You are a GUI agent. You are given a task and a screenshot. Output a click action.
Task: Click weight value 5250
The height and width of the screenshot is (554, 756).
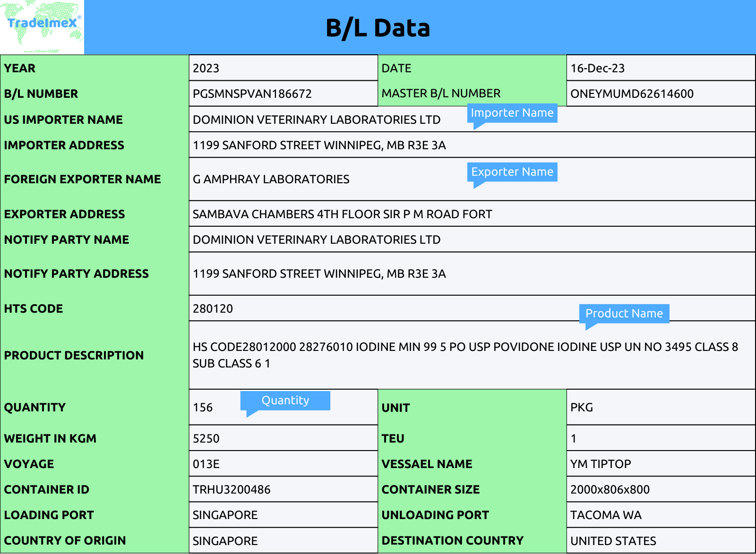206,439
